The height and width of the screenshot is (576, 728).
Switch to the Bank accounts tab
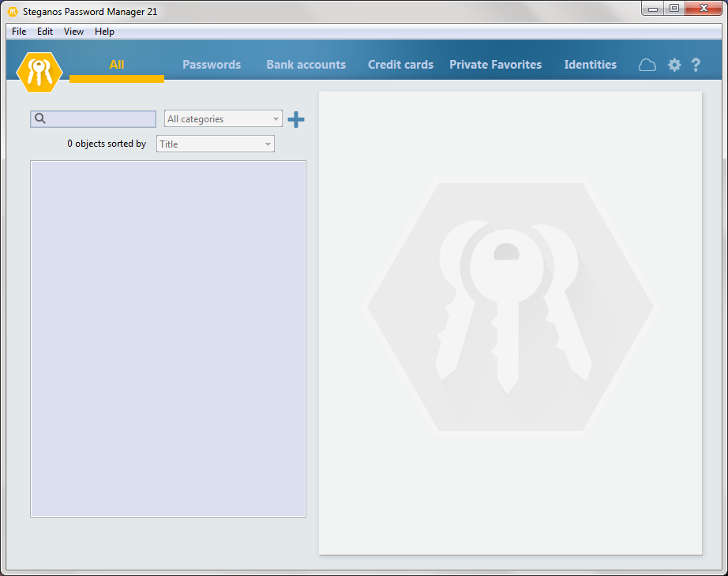tap(306, 65)
